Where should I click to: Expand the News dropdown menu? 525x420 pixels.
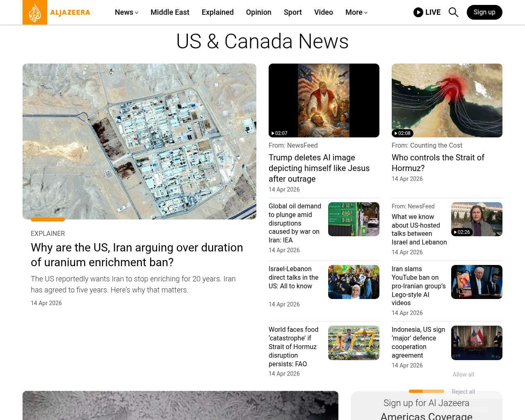point(126,12)
